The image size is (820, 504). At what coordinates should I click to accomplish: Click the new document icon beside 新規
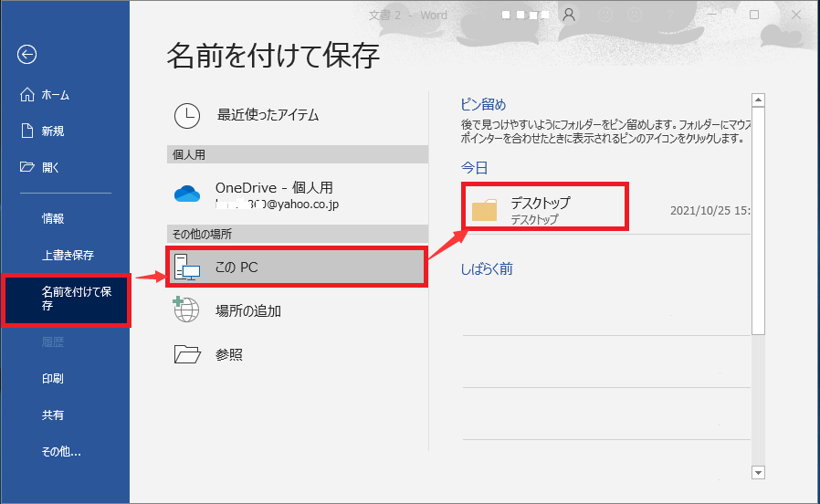coord(26,131)
